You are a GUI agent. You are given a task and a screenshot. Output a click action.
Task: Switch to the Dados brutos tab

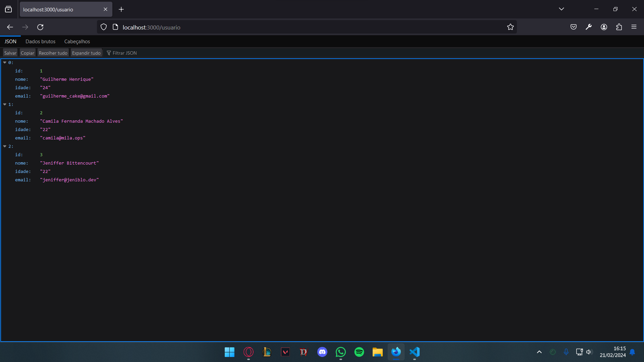pos(40,42)
